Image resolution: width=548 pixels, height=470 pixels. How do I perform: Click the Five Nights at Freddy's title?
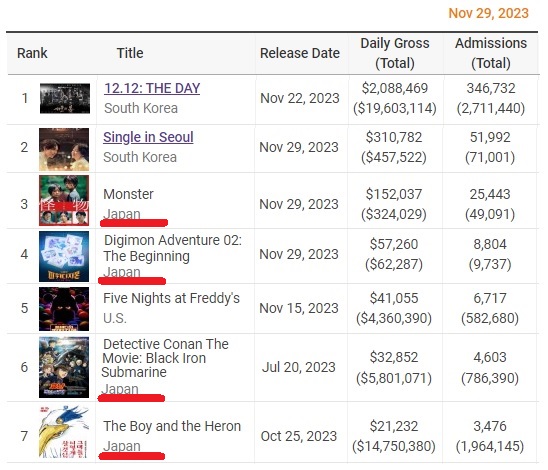[171, 298]
